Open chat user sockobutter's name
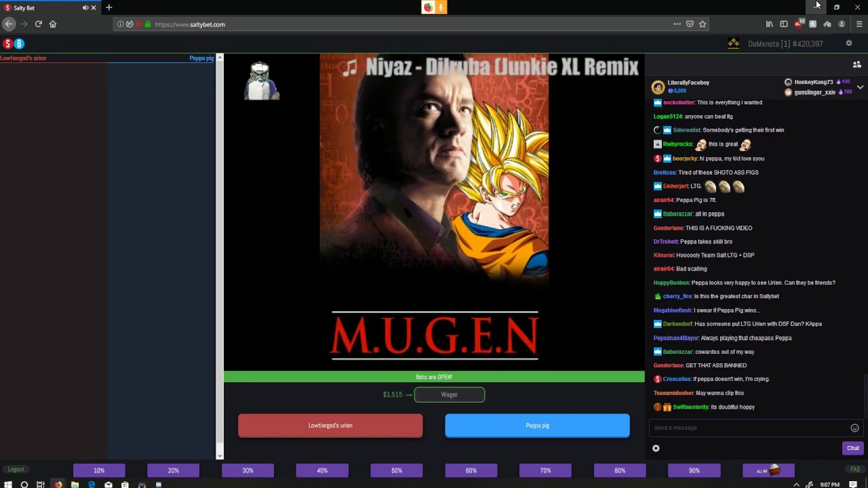Image resolution: width=868 pixels, height=488 pixels. tap(679, 102)
